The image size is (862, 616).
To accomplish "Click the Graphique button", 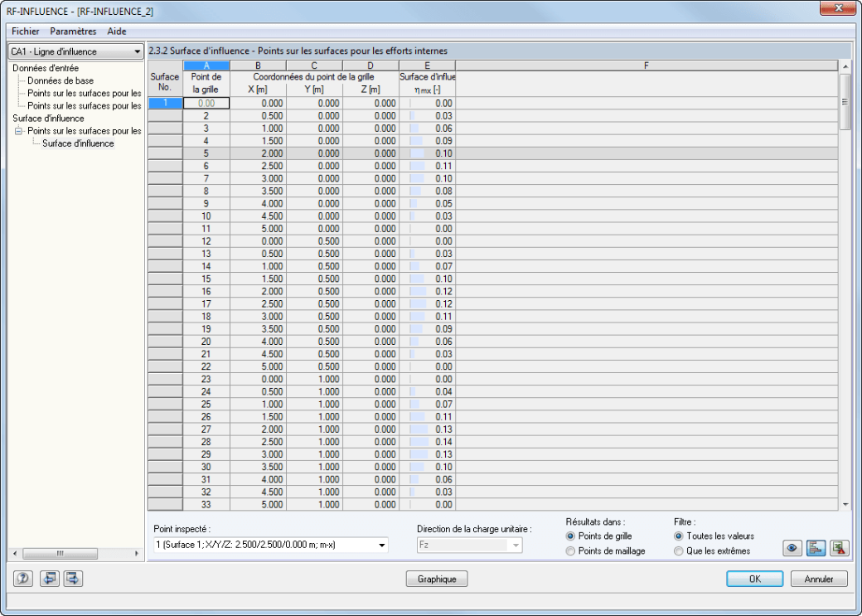I will coord(437,579).
